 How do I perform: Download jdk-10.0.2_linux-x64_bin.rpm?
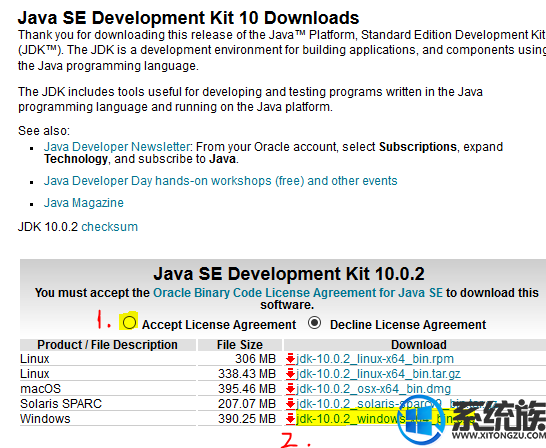[375, 359]
